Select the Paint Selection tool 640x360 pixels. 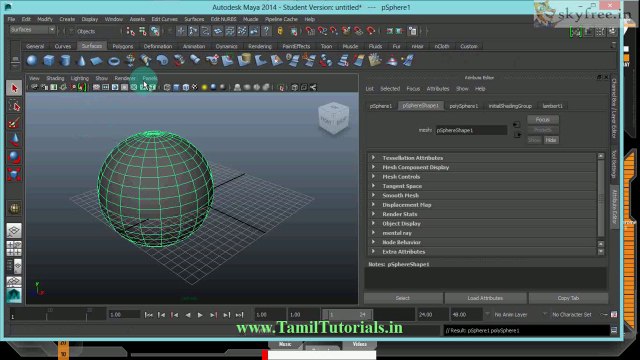point(14,123)
